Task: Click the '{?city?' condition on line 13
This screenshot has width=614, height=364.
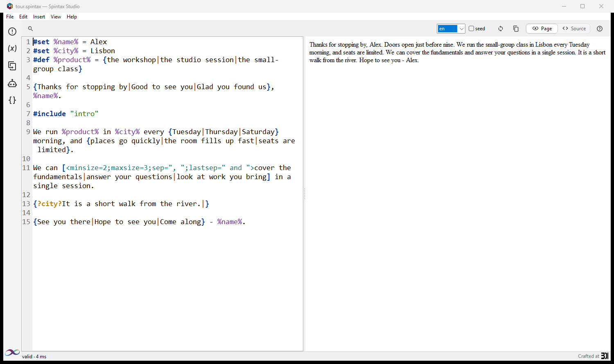Action: (x=47, y=204)
